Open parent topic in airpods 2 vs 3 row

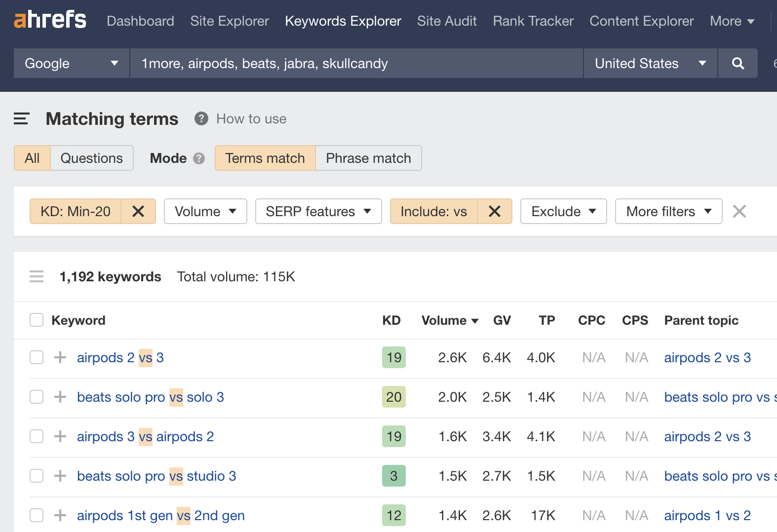tap(707, 357)
